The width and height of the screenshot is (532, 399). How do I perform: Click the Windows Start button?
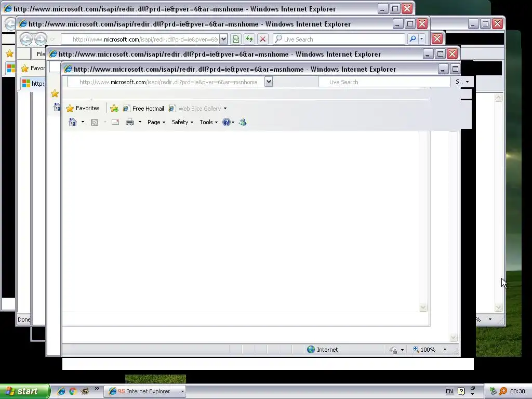point(25,391)
